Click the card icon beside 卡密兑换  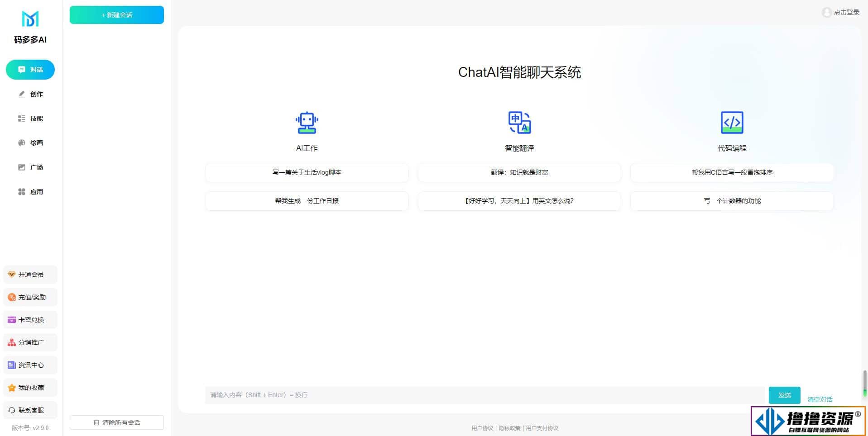12,320
